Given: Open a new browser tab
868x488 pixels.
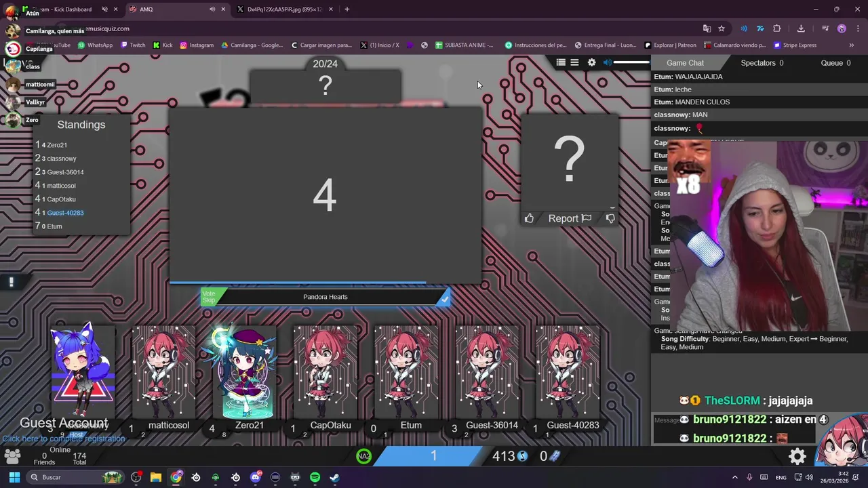Looking at the screenshot, I should coord(347,9).
